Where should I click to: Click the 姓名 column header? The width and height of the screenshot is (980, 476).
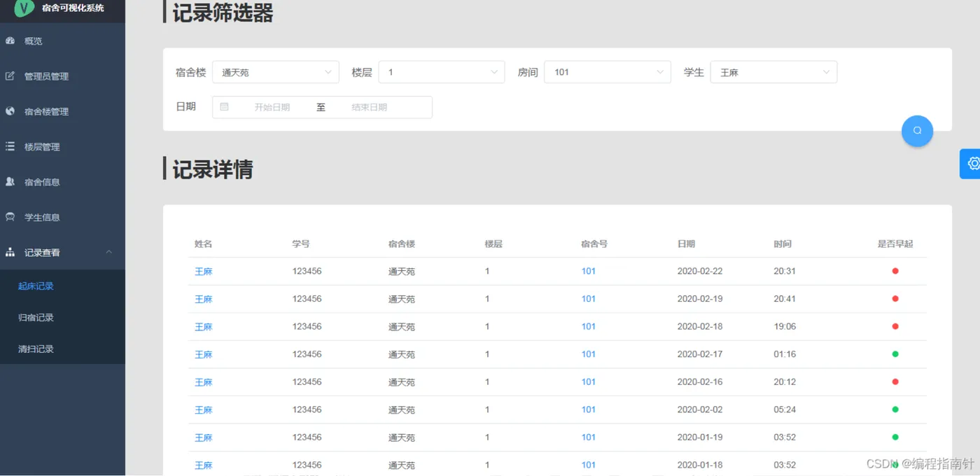(x=203, y=244)
